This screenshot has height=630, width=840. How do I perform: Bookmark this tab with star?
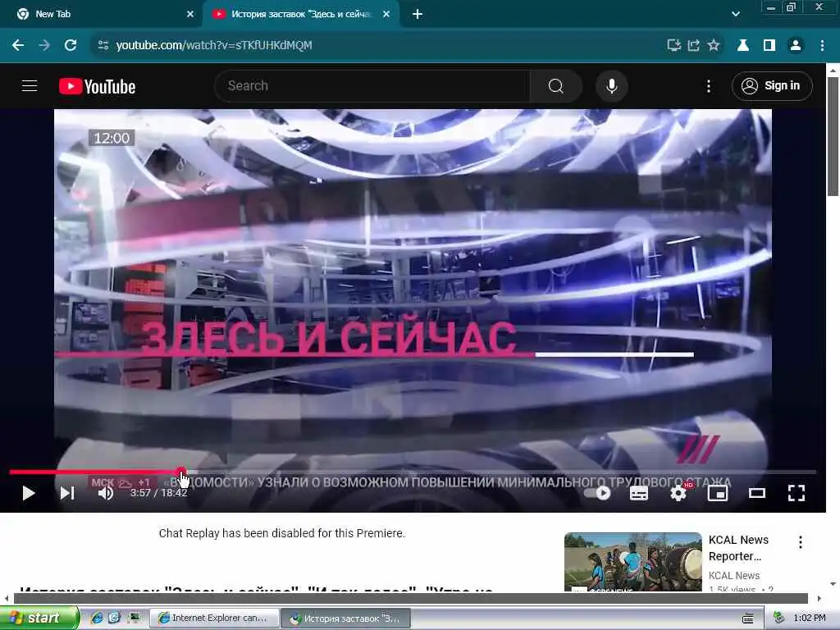click(x=714, y=45)
